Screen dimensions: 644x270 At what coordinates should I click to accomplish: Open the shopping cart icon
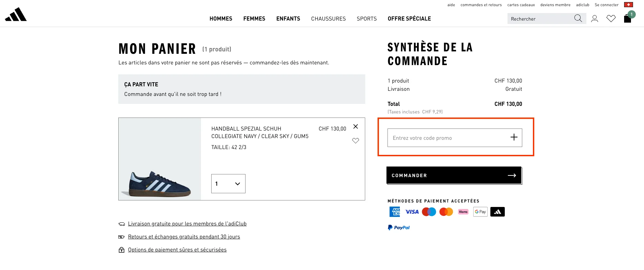tap(628, 19)
